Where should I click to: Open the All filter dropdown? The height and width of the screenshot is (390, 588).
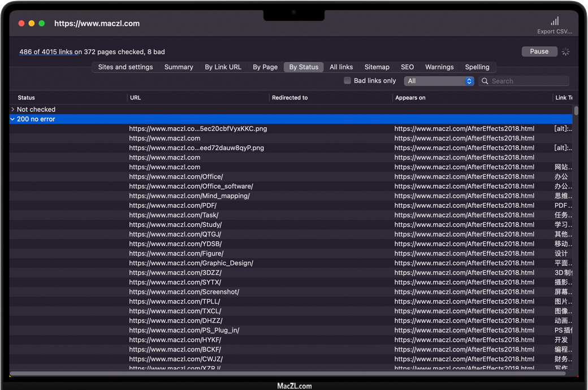click(439, 81)
